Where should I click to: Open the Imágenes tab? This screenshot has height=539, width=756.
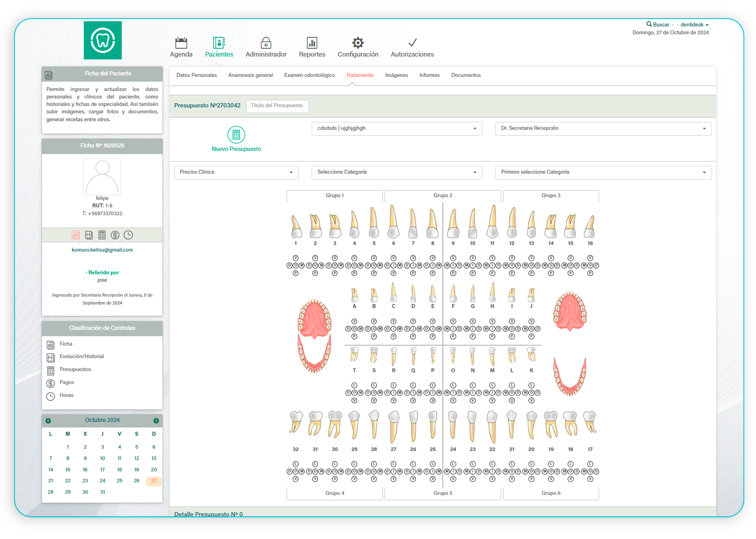pyautogui.click(x=396, y=75)
